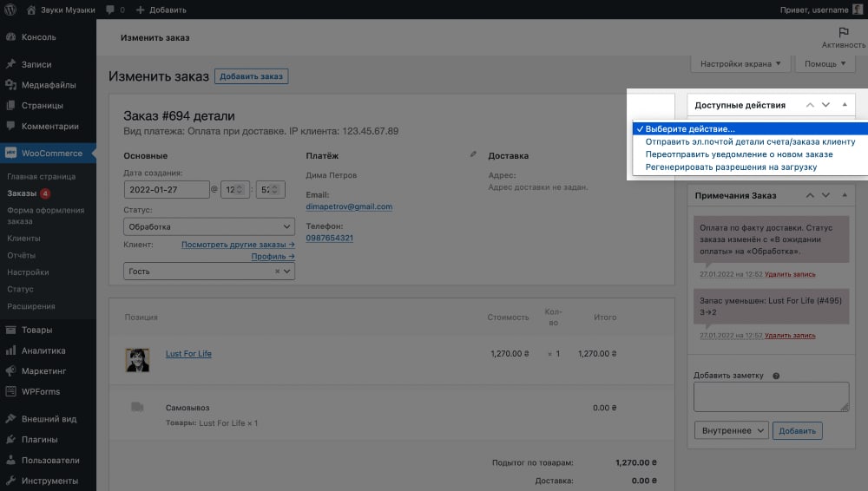This screenshot has width=868, height=491.
Task: Click phone number 0987654321 link
Action: pyautogui.click(x=329, y=238)
